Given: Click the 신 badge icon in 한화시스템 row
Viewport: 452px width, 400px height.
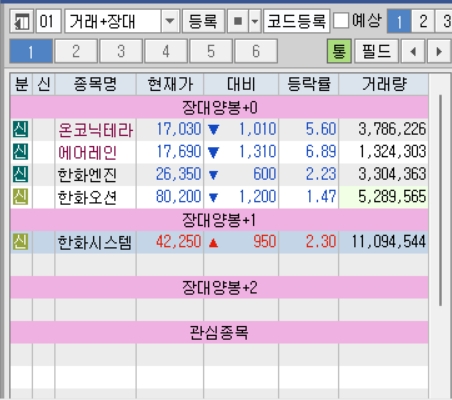Looking at the screenshot, I should [21, 242].
